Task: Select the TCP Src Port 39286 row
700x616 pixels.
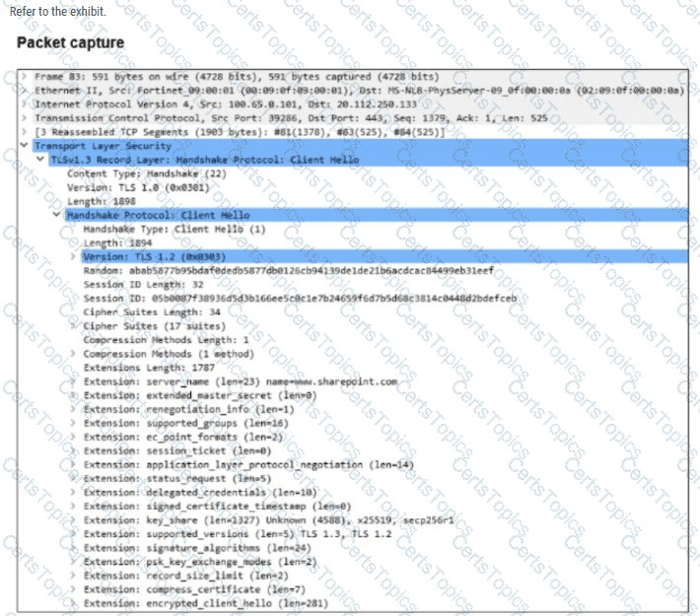Action: (291, 118)
